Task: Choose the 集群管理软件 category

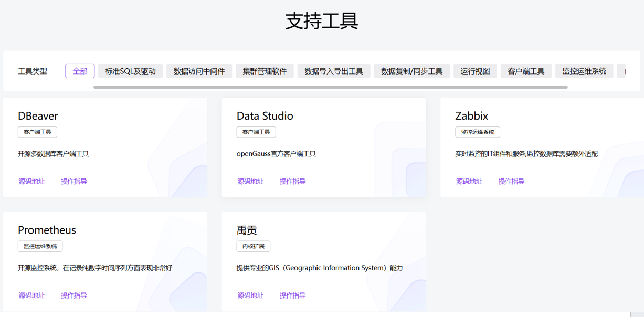Action: click(265, 71)
